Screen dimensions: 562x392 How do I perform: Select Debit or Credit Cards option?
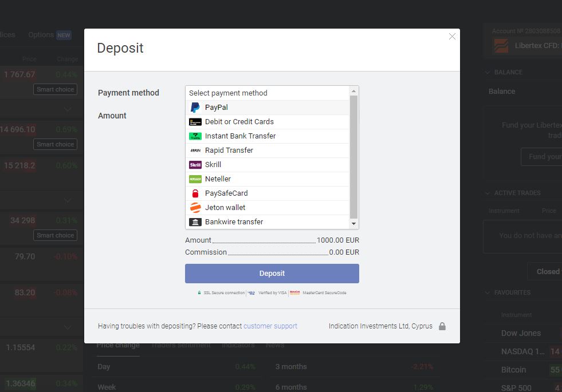(267, 122)
